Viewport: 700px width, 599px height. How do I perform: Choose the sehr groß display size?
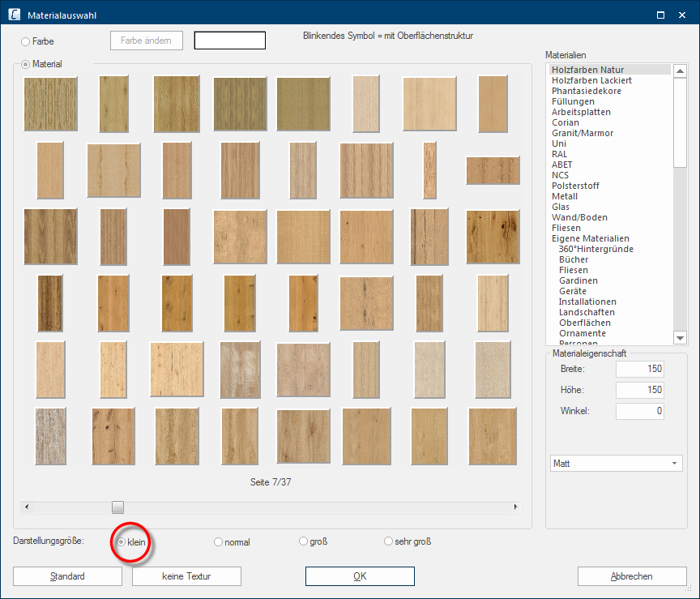[x=390, y=541]
